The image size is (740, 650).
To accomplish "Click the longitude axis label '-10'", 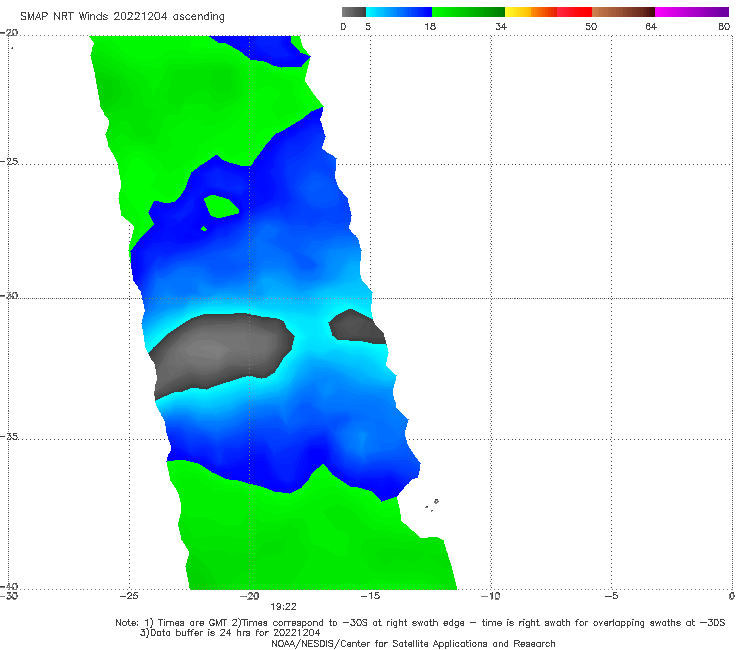I will (491, 596).
